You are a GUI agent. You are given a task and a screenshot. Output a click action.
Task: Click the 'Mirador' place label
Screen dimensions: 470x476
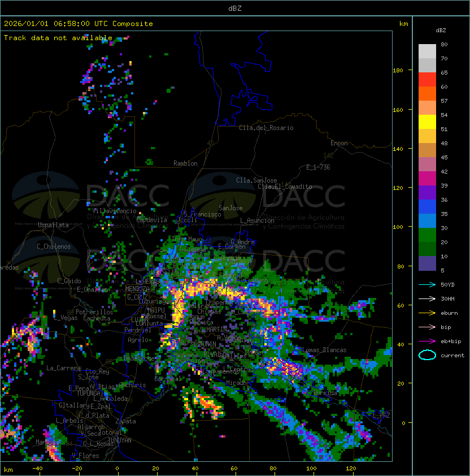tap(238, 383)
